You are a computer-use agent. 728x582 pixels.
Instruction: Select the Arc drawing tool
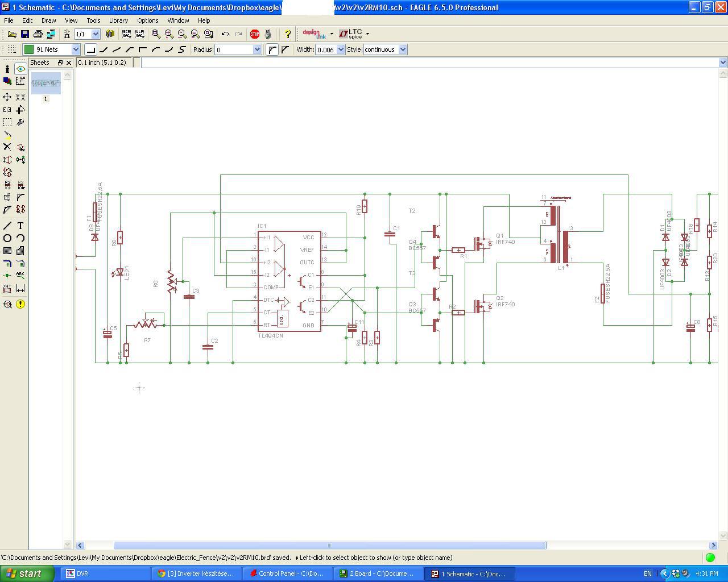[20, 238]
